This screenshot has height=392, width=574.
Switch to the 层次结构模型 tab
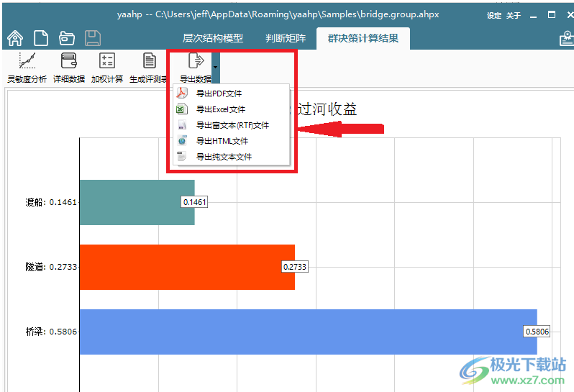pyautogui.click(x=213, y=38)
